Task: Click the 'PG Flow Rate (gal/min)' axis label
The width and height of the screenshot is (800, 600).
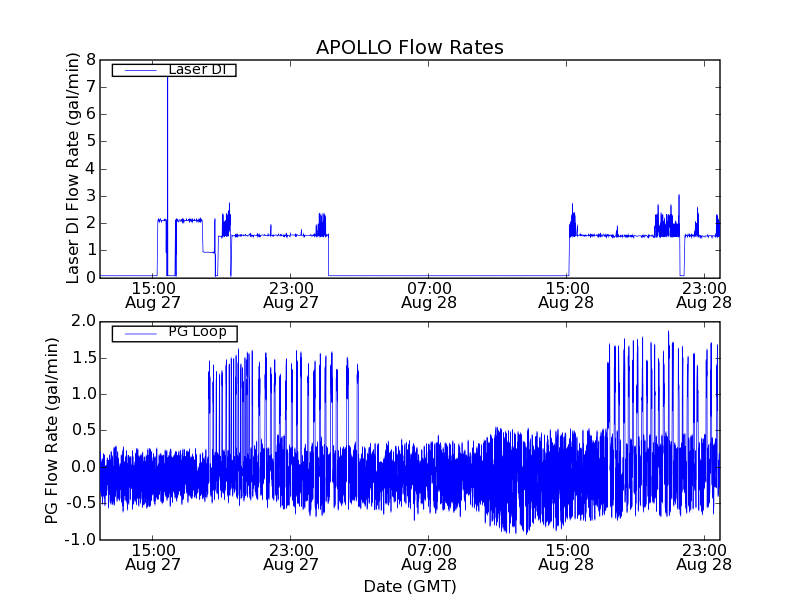Action: tap(52, 431)
